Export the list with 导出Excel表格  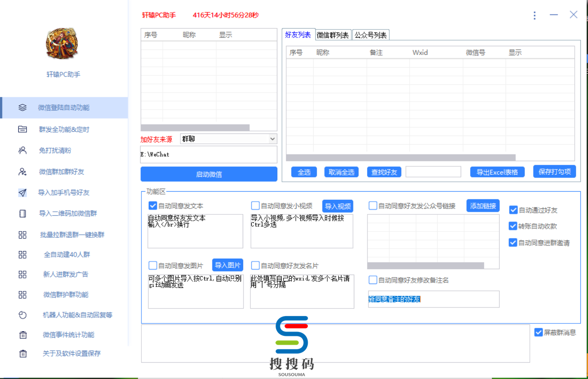[497, 172]
